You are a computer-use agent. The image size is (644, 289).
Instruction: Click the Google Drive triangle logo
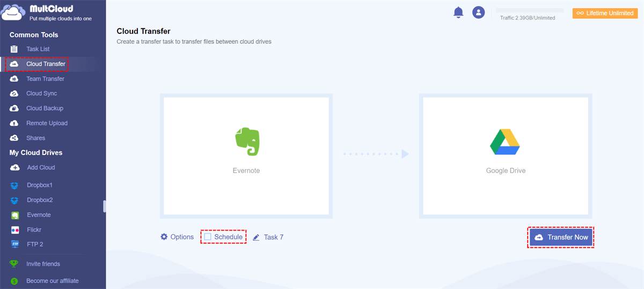[505, 142]
